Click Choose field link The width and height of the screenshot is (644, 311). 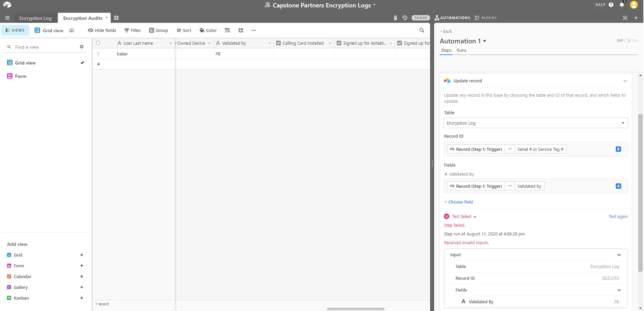458,202
